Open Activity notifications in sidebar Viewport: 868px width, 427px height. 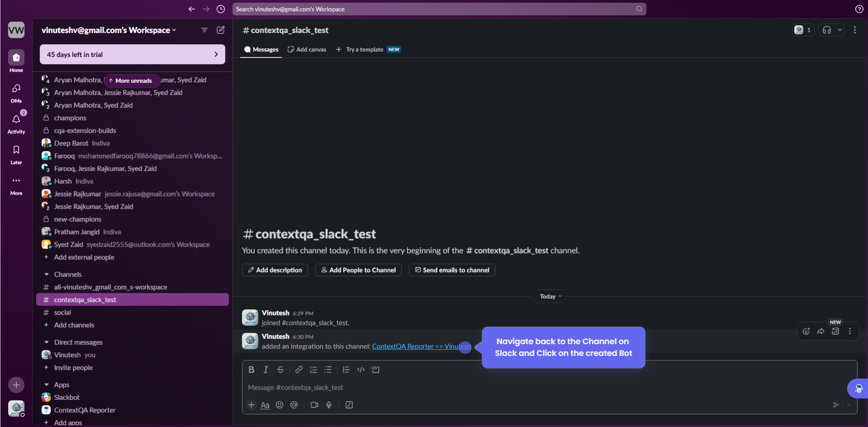16,123
